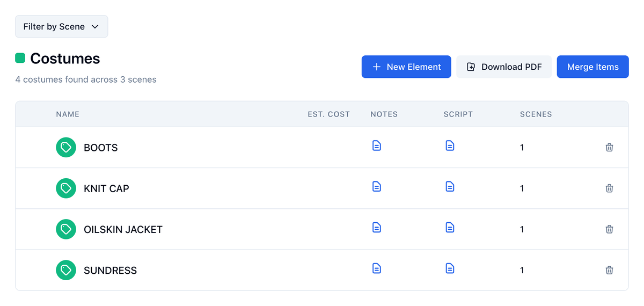Open script icon for OILSKIN JACKET
The height and width of the screenshot is (306, 644).
(450, 227)
